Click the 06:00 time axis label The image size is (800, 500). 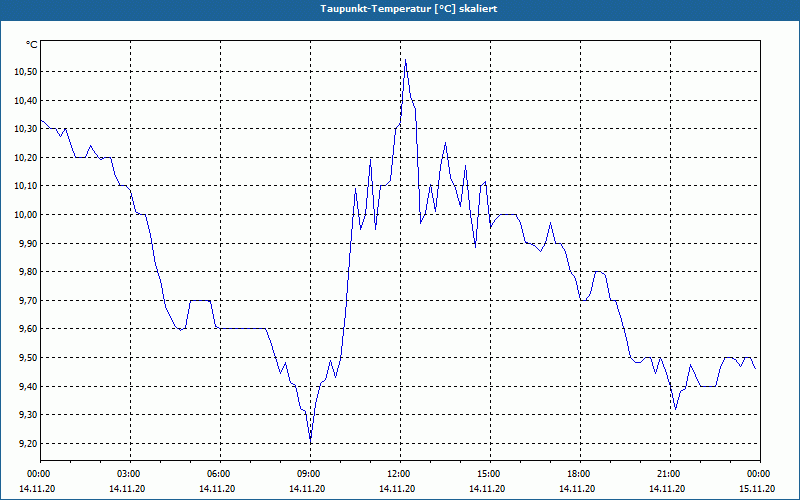(x=219, y=474)
